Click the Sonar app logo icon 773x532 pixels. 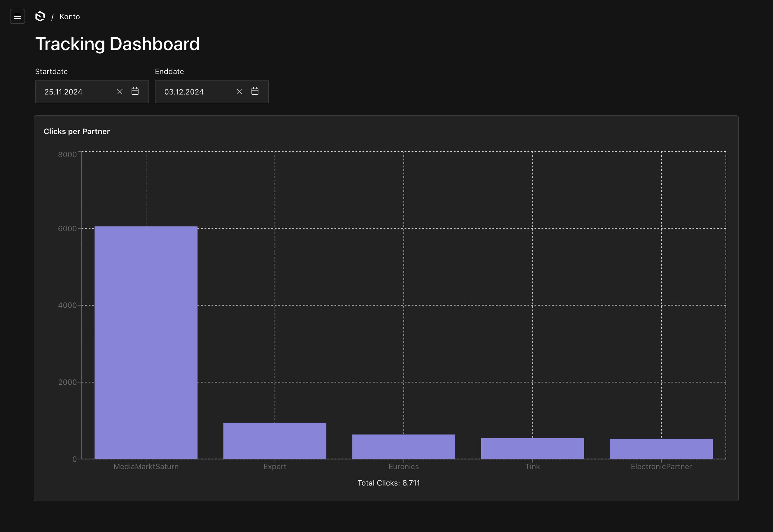click(40, 16)
